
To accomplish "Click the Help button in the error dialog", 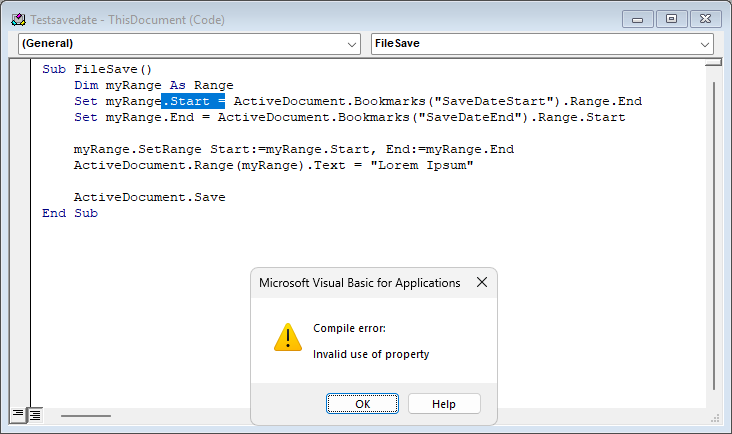I will [x=444, y=404].
